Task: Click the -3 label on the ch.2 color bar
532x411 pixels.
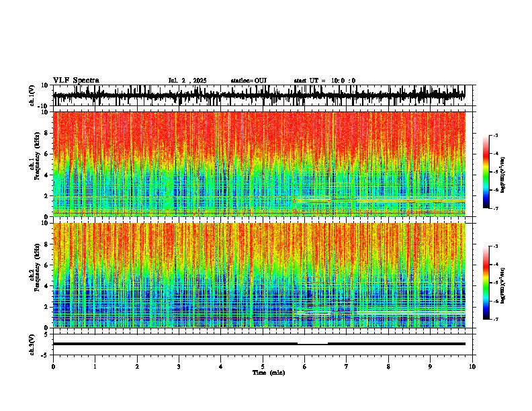Action: [x=495, y=246]
